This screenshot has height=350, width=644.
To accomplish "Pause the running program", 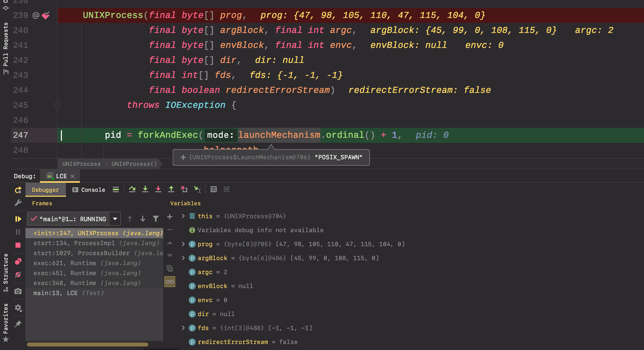I will (x=18, y=232).
